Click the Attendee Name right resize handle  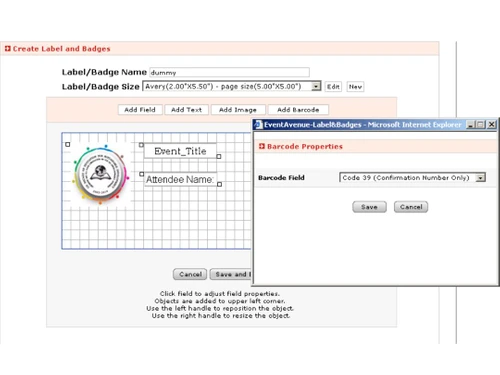click(x=219, y=184)
